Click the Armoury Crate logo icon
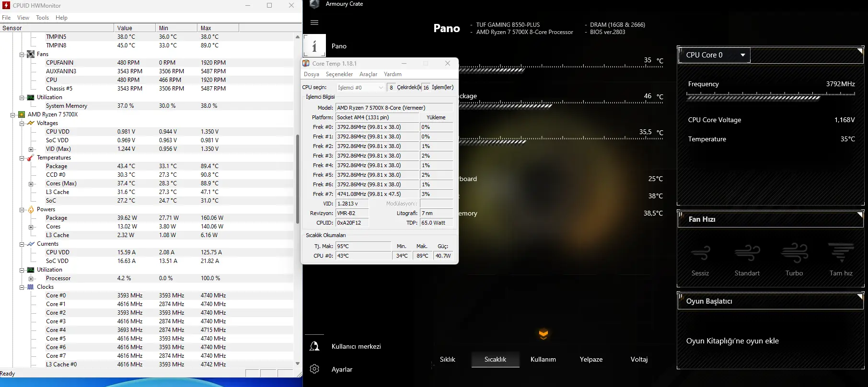The image size is (868, 387). (x=314, y=4)
